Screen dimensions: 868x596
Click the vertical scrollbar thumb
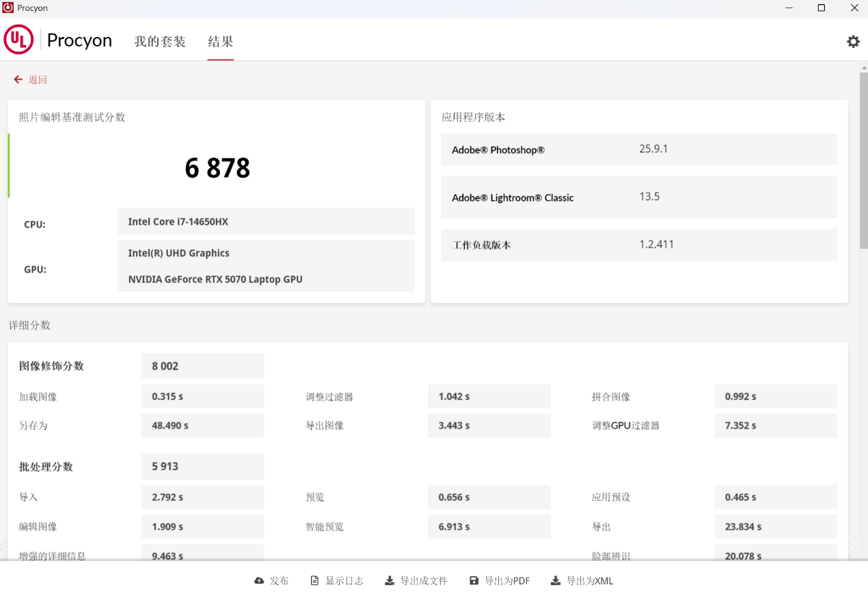pos(863,160)
